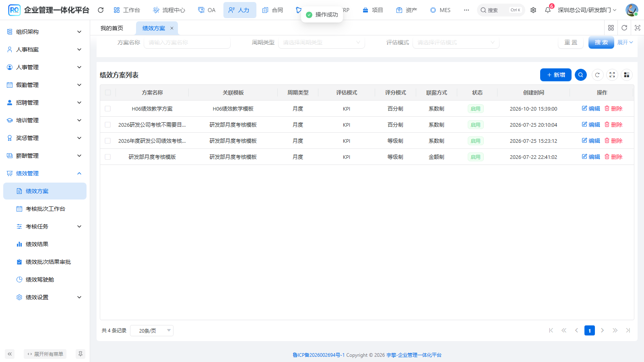Click the round blue search icon in list toolbar
The width and height of the screenshot is (644, 362).
pos(581,75)
